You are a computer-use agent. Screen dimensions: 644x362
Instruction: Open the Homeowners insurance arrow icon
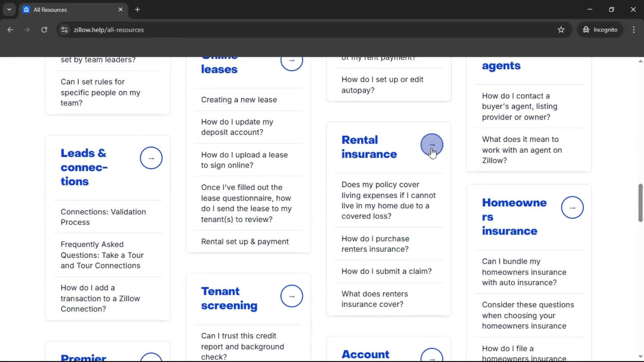coord(572,207)
